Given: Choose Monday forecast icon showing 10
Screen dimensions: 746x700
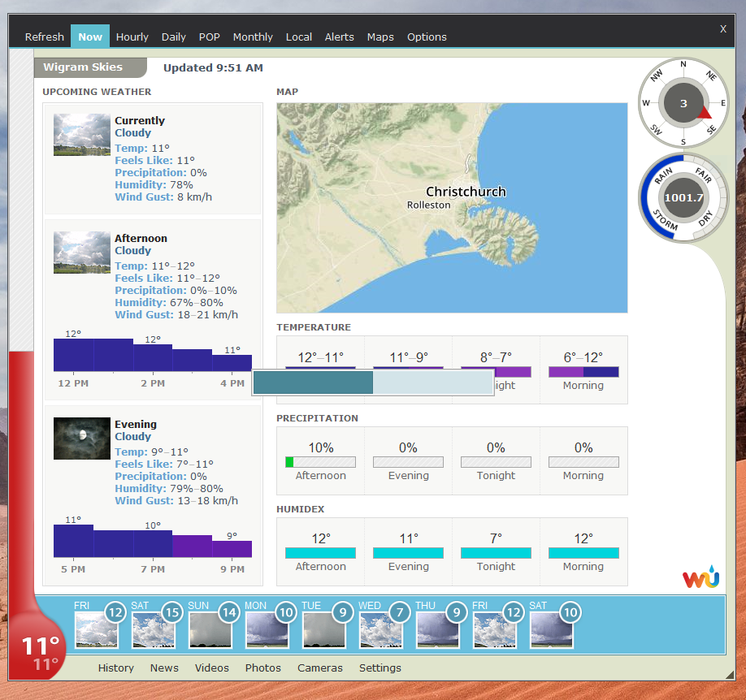Looking at the screenshot, I should (267, 629).
